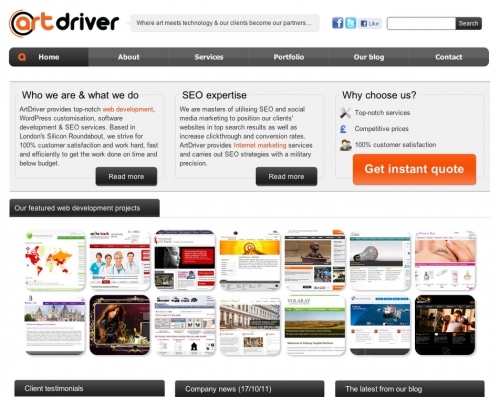Screen dimensions: 500x397
Task: Open the red and black face project thumbnail
Action: (185, 260)
